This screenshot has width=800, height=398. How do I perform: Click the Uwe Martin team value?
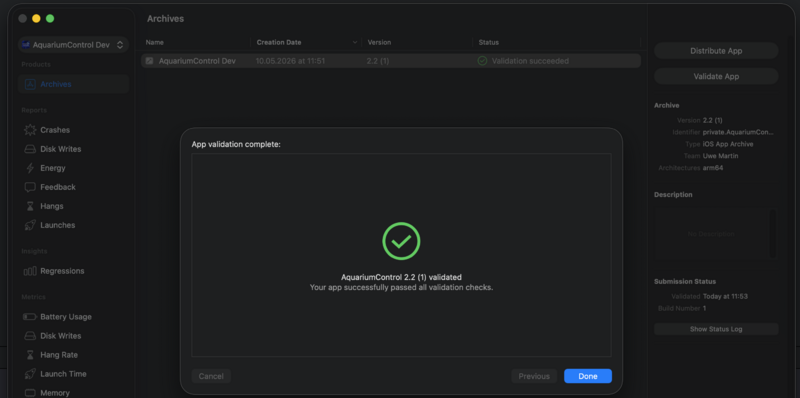pos(720,156)
